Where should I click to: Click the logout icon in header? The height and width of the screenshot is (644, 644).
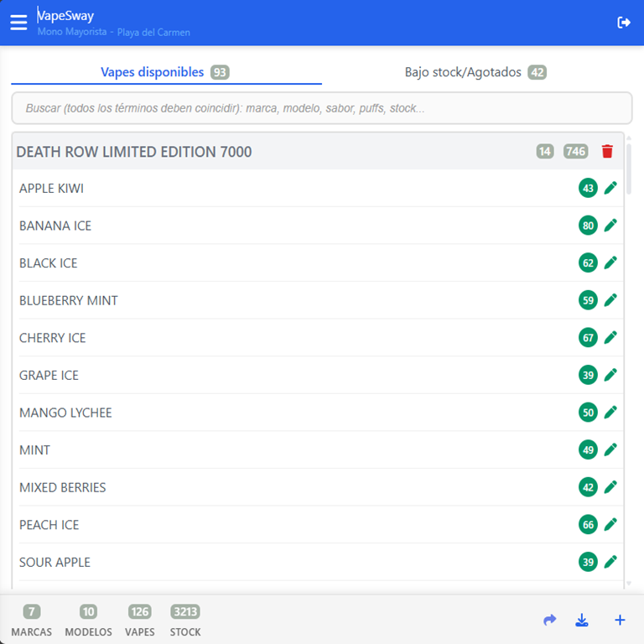(624, 23)
